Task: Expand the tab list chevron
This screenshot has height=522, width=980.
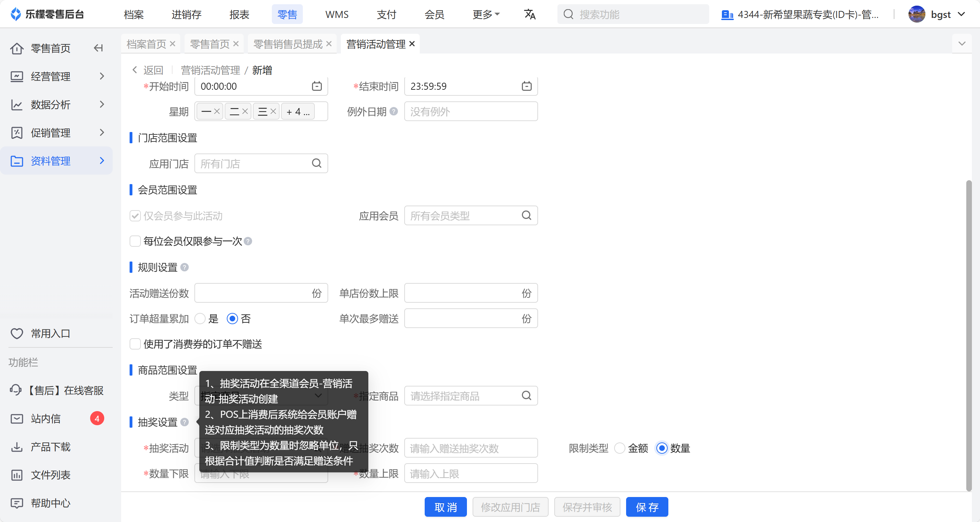Action: pyautogui.click(x=962, y=44)
